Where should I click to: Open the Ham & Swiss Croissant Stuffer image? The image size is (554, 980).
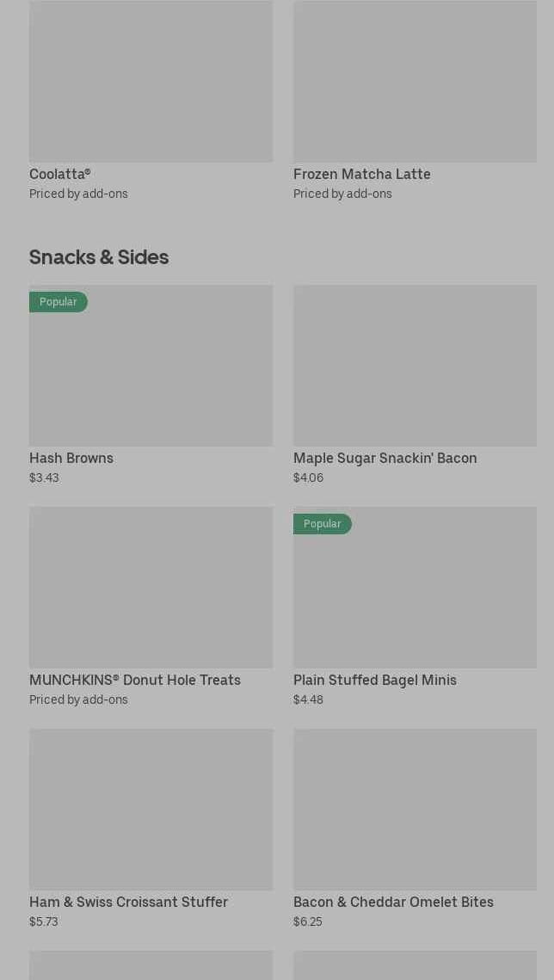pyautogui.click(x=151, y=810)
